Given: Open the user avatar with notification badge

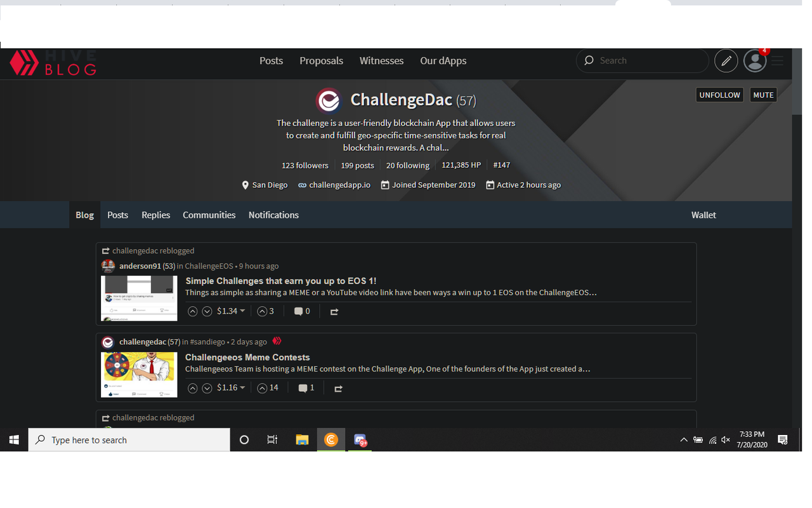Looking at the screenshot, I should 755,60.
